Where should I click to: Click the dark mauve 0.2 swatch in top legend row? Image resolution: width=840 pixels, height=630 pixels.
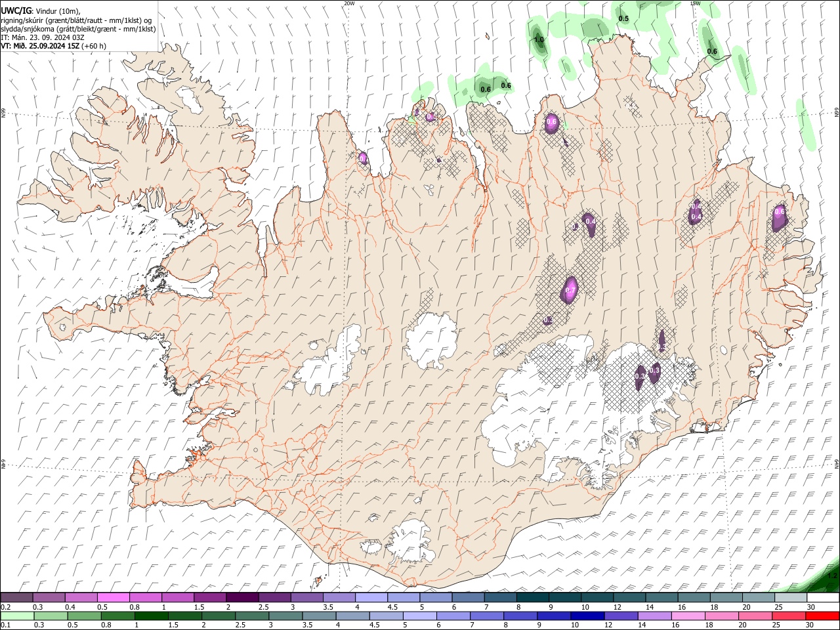pos(16,598)
